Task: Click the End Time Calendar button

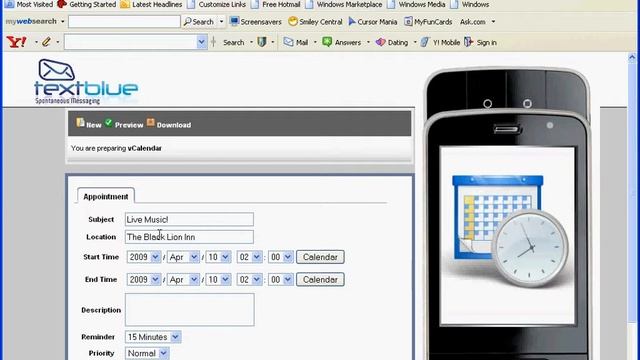Action: (x=320, y=280)
